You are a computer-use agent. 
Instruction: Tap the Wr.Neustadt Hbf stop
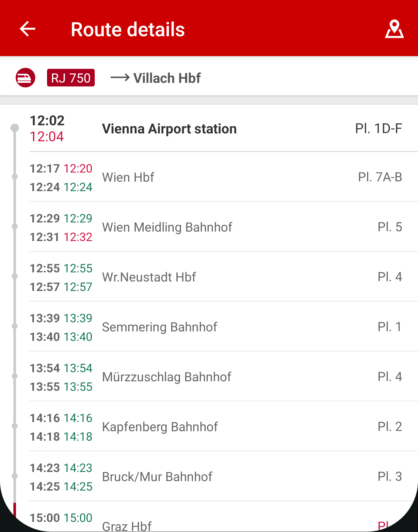149,277
